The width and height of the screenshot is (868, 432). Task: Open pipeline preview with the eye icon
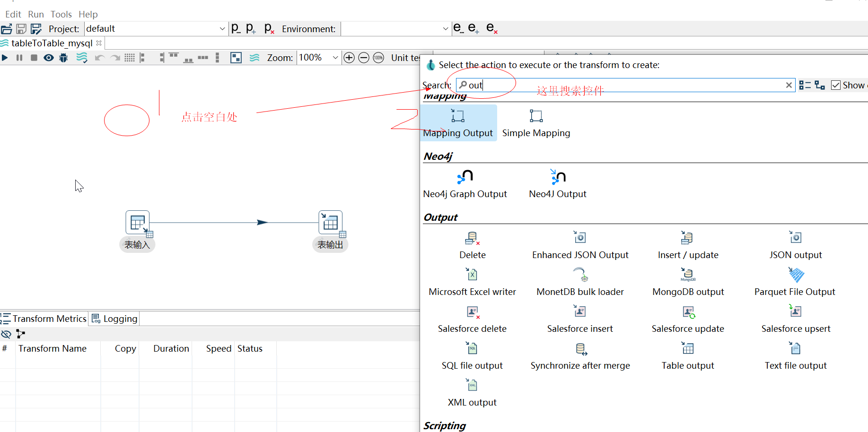[48, 58]
